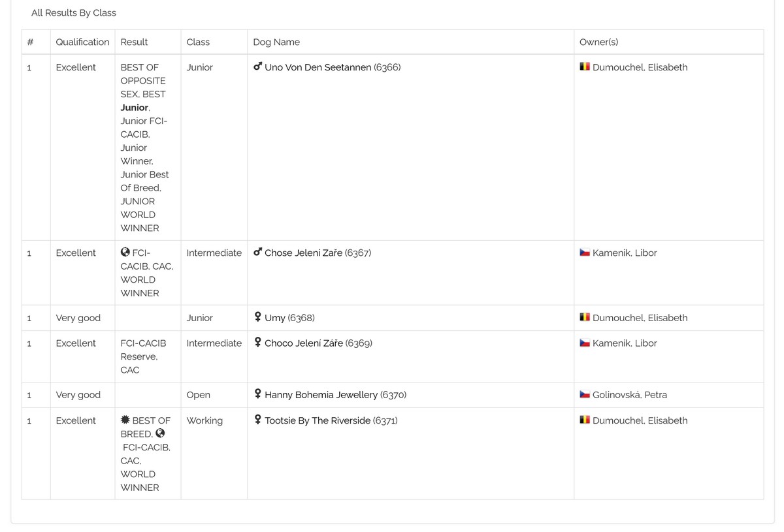Open Tootsie By The Riverside link
Viewport: 784px width, 532px height.
click(x=318, y=420)
